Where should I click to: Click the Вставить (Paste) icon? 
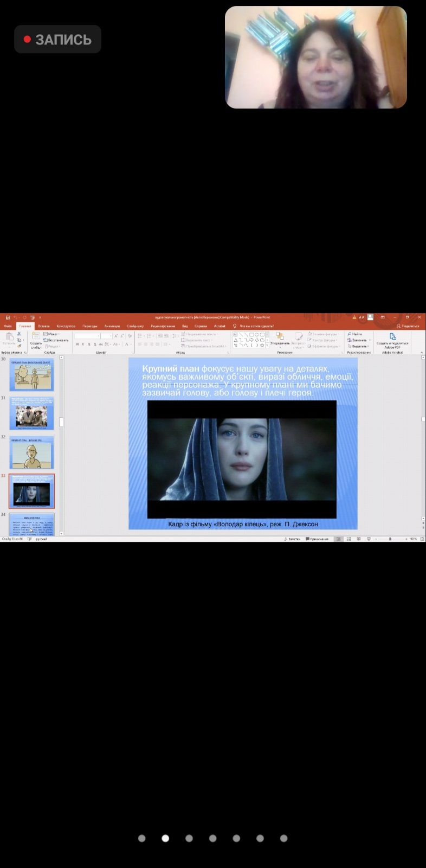pyautogui.click(x=9, y=337)
